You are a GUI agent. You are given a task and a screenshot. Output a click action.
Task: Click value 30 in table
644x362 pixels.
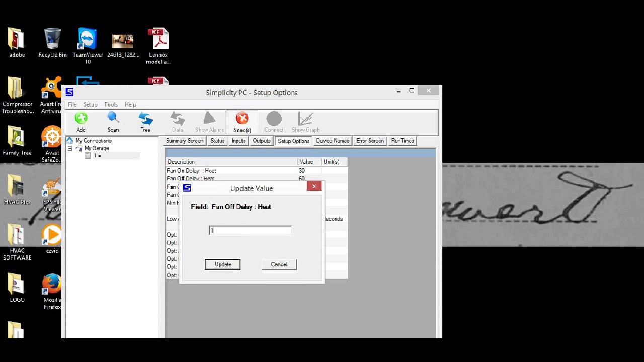click(x=302, y=171)
